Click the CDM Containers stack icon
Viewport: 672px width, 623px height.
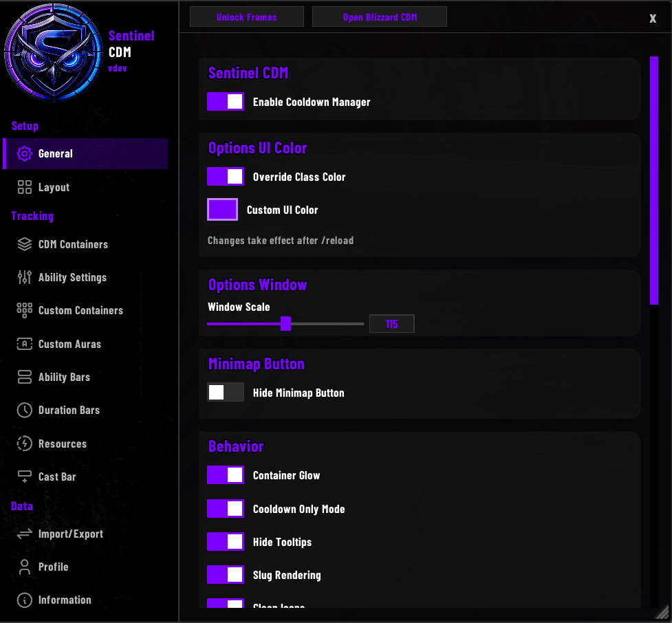(25, 244)
